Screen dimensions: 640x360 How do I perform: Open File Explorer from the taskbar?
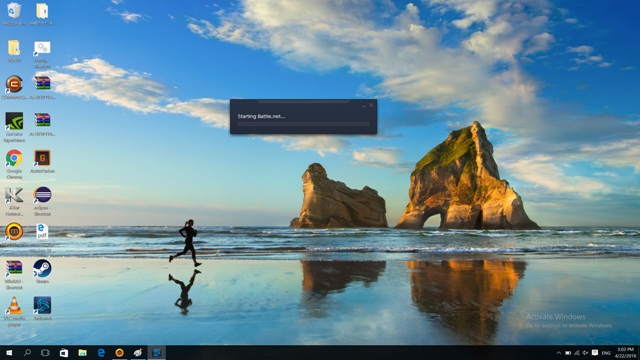pos(82,353)
